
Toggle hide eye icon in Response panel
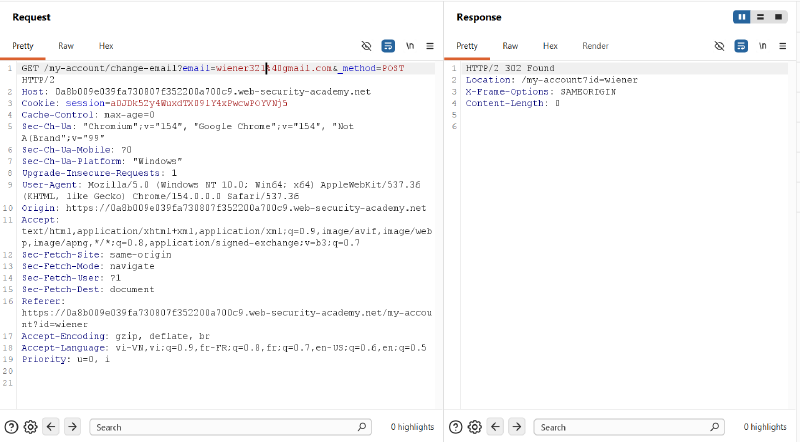[719, 46]
